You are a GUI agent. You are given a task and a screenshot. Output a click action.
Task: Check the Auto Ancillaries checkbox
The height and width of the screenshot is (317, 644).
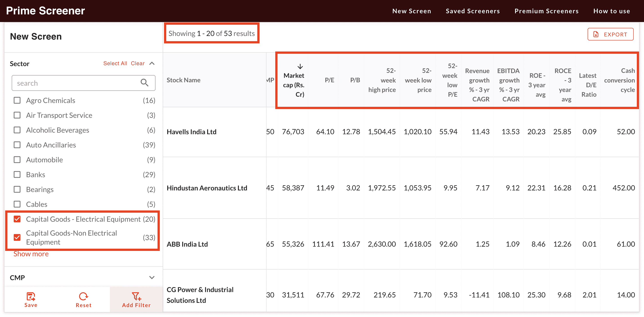click(x=17, y=145)
